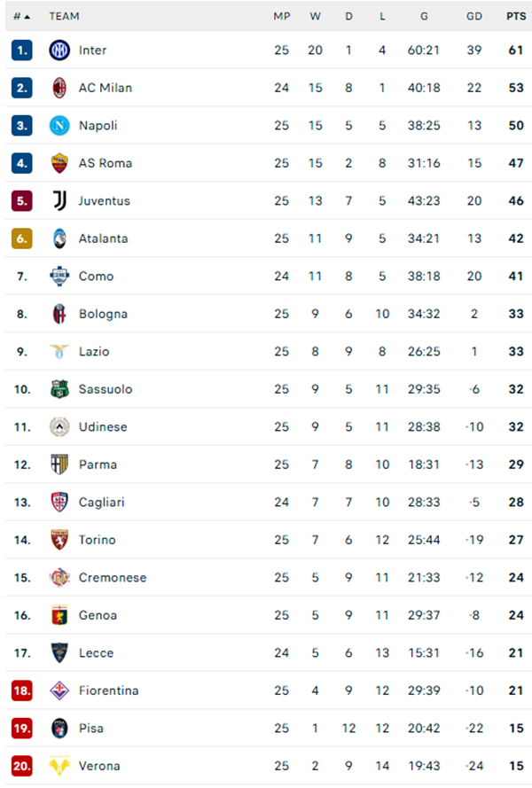
Task: Sort the table by the GD column
Action: (473, 16)
